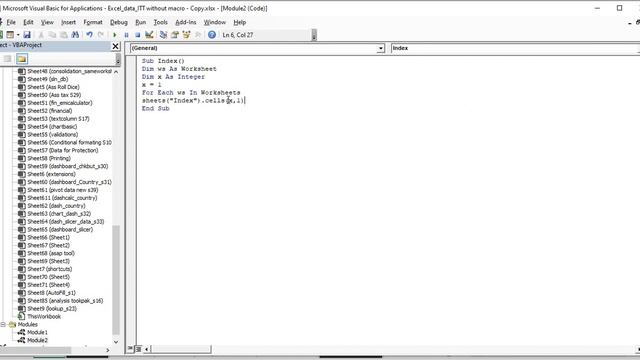
Task: Click the Cut scissors icon
Action: 41,35
